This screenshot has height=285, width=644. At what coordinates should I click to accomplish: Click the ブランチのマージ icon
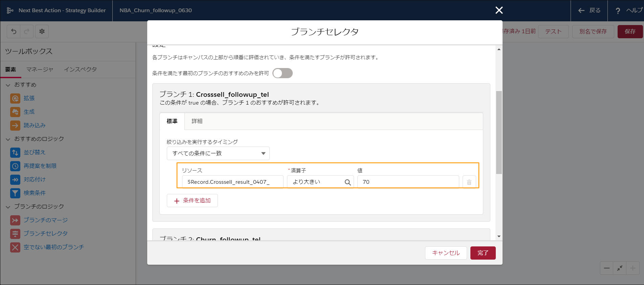click(15, 220)
